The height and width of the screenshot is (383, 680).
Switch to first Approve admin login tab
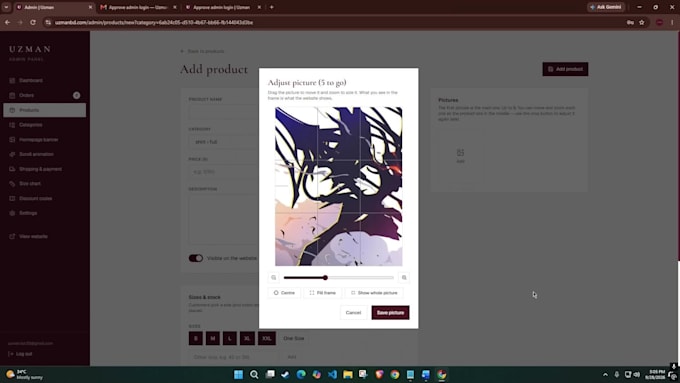(138, 7)
